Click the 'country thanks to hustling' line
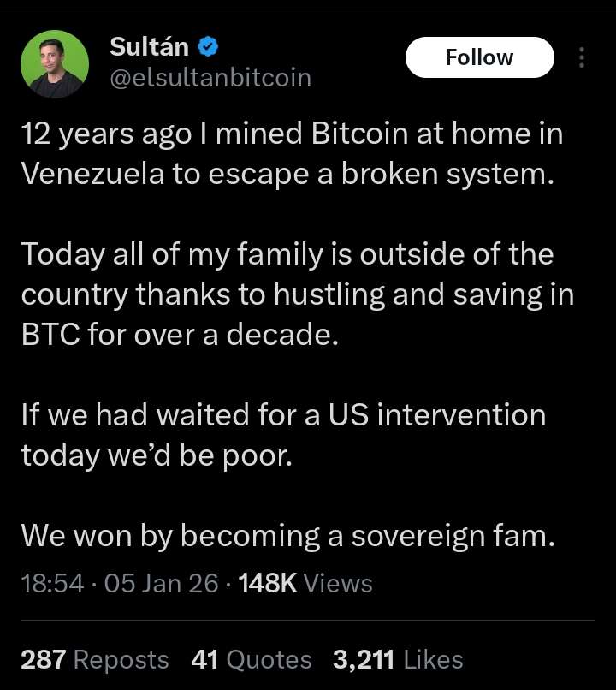 [x=297, y=294]
